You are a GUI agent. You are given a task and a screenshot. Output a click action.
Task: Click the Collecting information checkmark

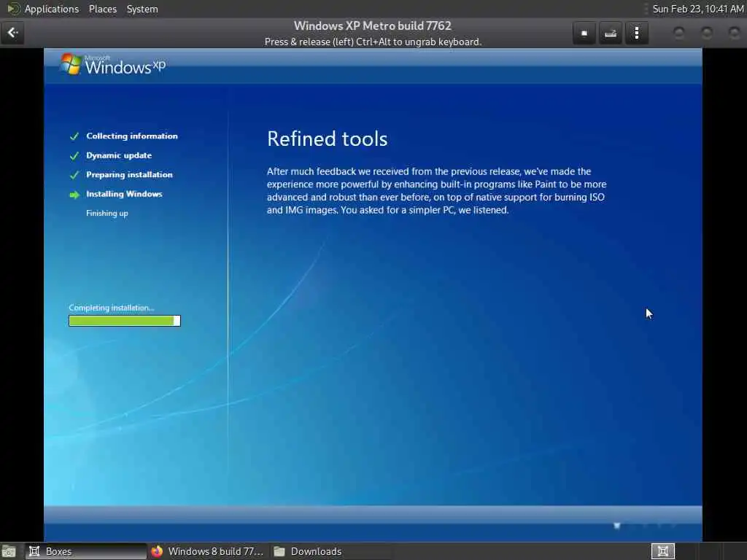point(74,136)
